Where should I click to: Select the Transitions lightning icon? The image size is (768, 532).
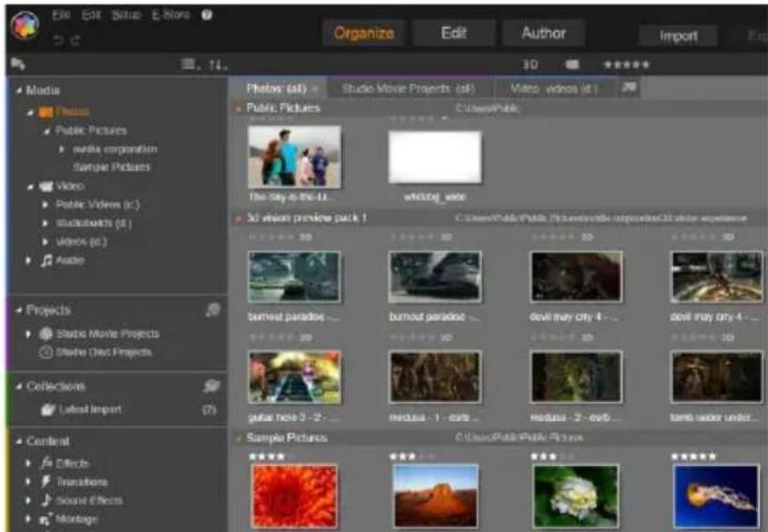[46, 481]
